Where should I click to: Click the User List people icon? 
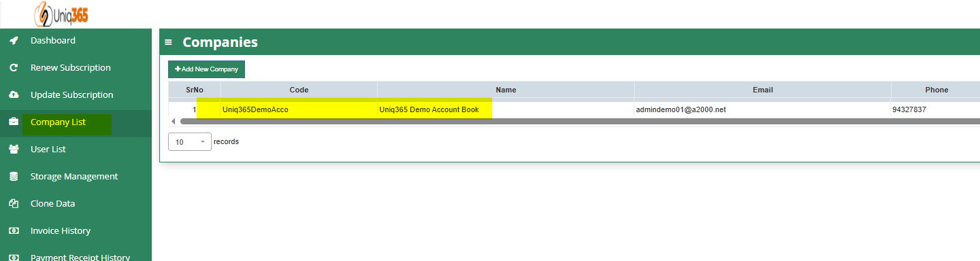(x=14, y=150)
